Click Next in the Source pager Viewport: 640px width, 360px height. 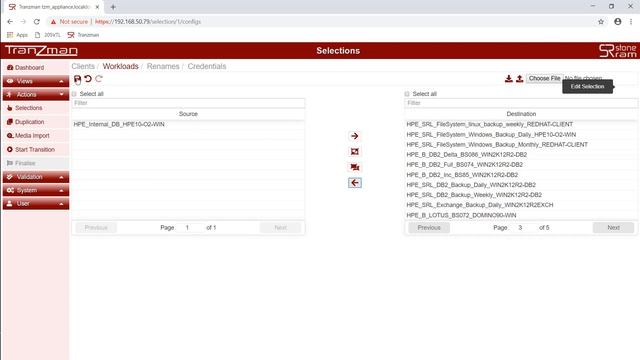point(280,228)
